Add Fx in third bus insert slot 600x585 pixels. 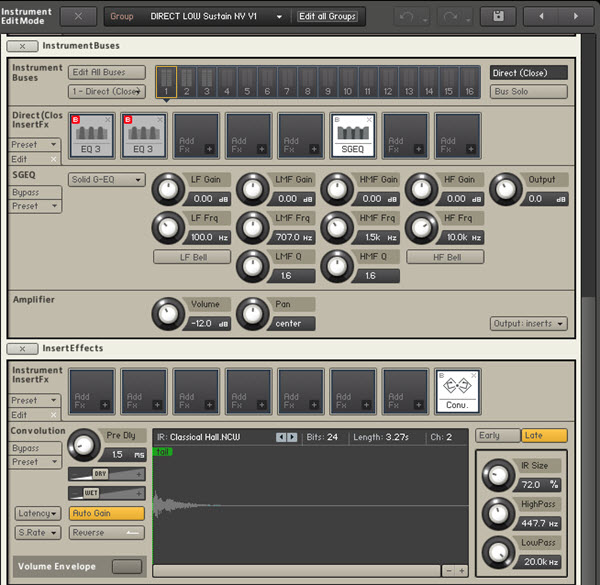[196, 136]
